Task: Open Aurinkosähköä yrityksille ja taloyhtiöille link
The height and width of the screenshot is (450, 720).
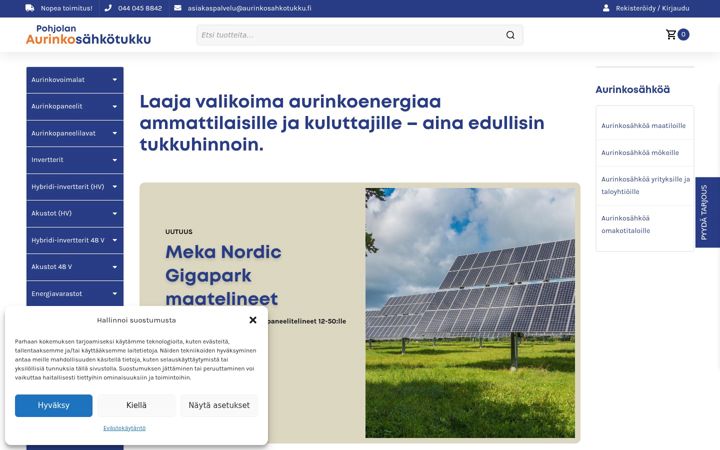Action: 645,186
